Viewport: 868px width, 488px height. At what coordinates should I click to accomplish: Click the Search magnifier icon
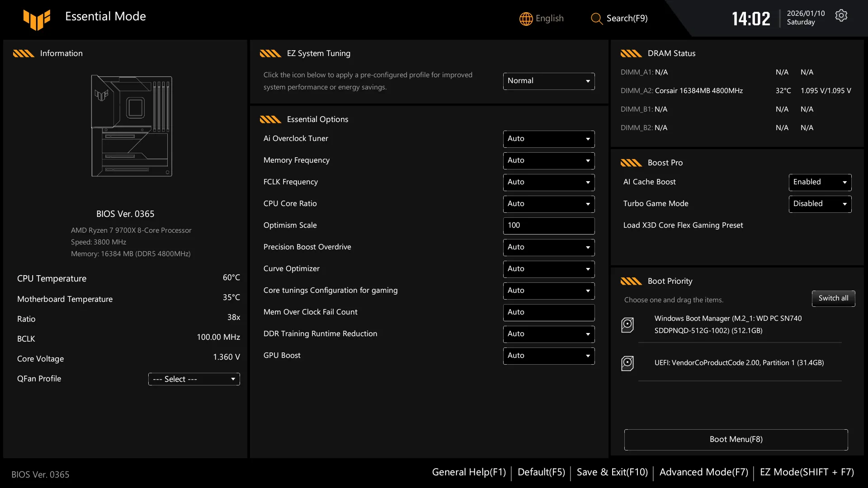click(x=597, y=19)
